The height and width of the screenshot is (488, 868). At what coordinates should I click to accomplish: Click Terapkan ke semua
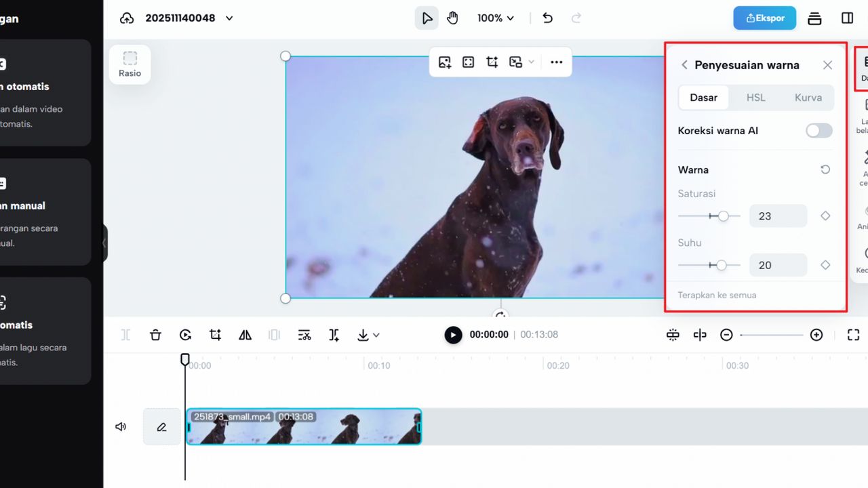pyautogui.click(x=717, y=296)
